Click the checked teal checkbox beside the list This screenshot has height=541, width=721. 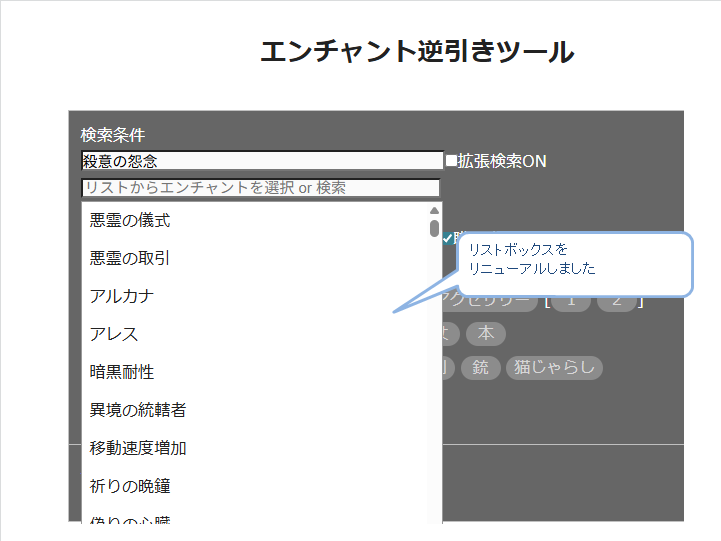coord(448,237)
